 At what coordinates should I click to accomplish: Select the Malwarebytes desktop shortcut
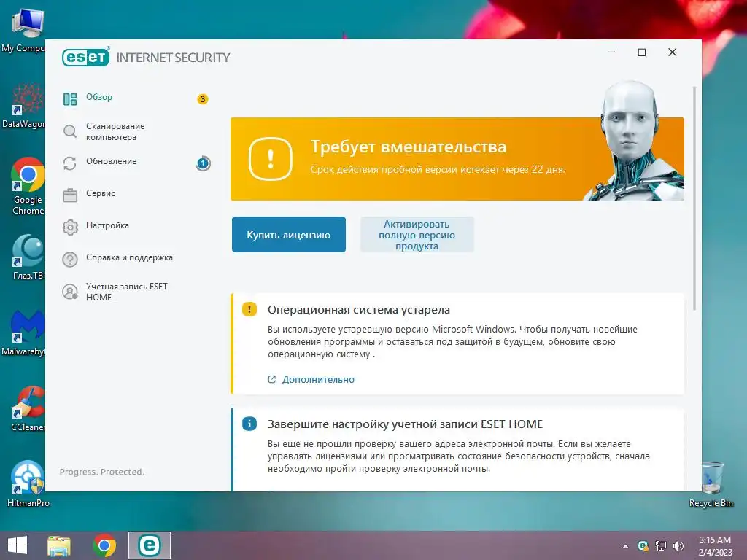click(23, 332)
